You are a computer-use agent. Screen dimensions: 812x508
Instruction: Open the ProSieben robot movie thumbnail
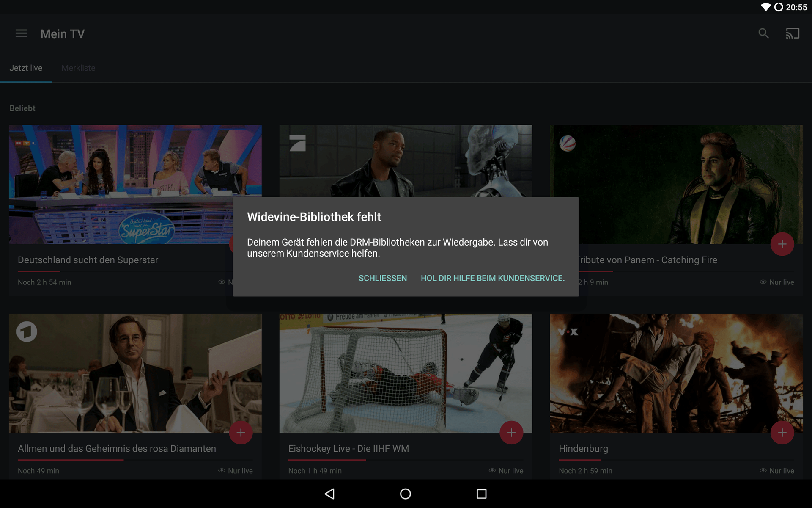[406, 161]
